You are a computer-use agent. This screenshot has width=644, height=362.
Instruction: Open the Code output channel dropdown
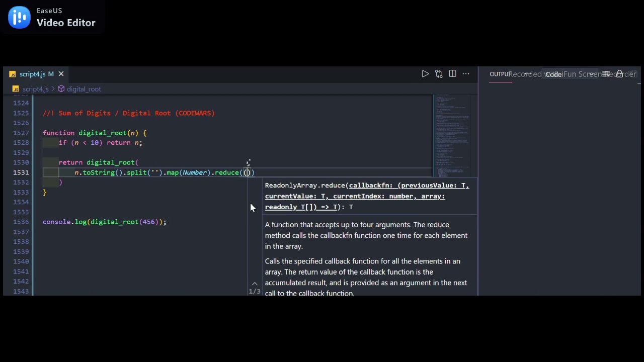[569, 74]
